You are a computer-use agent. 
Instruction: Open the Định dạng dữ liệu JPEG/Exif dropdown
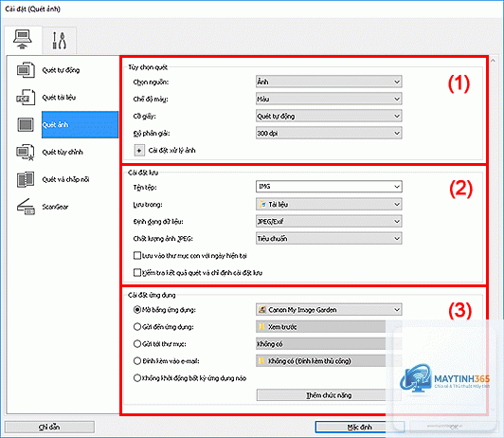(x=329, y=221)
